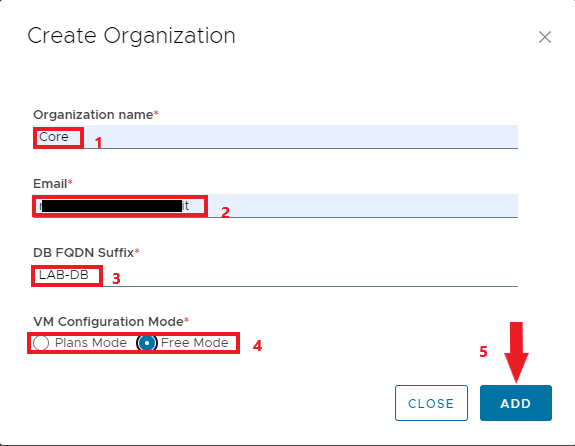Screen dimensions: 575x446
Task: Click the 'Core' text in name field
Action: (54, 137)
